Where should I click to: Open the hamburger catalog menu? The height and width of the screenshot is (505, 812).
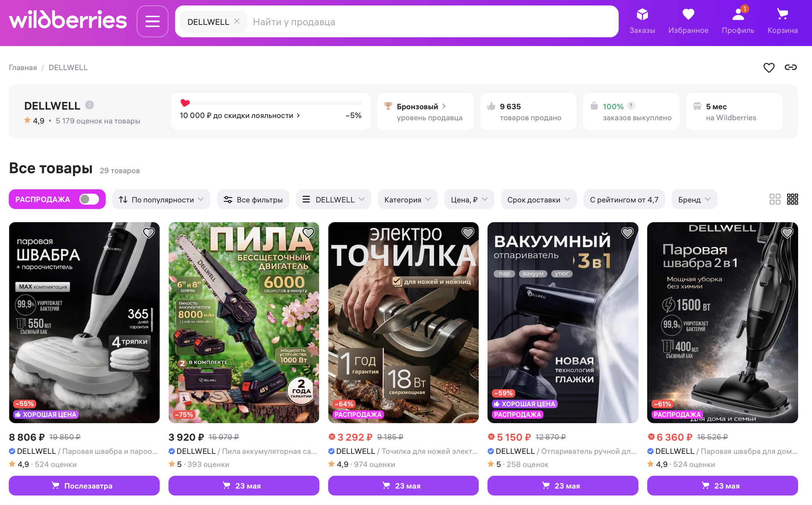pyautogui.click(x=152, y=22)
